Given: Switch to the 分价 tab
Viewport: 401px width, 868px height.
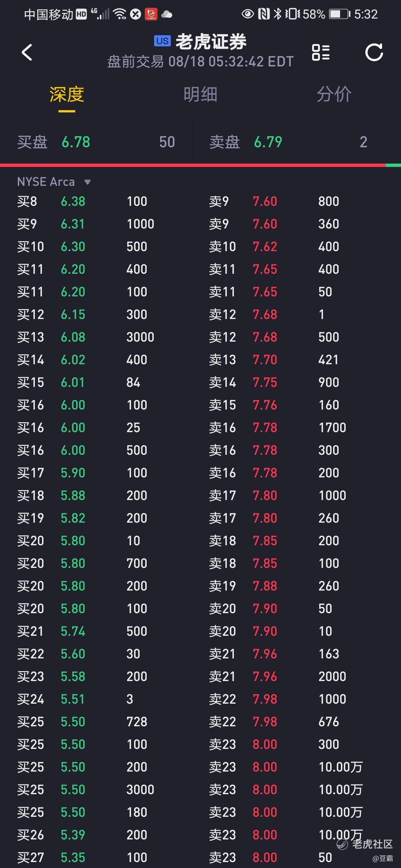Looking at the screenshot, I should pos(334,94).
